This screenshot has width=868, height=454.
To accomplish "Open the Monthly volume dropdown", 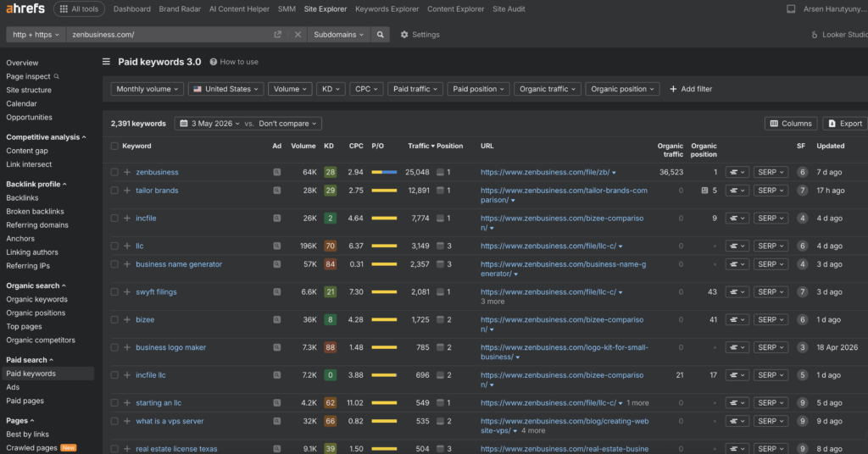I will pyautogui.click(x=147, y=89).
